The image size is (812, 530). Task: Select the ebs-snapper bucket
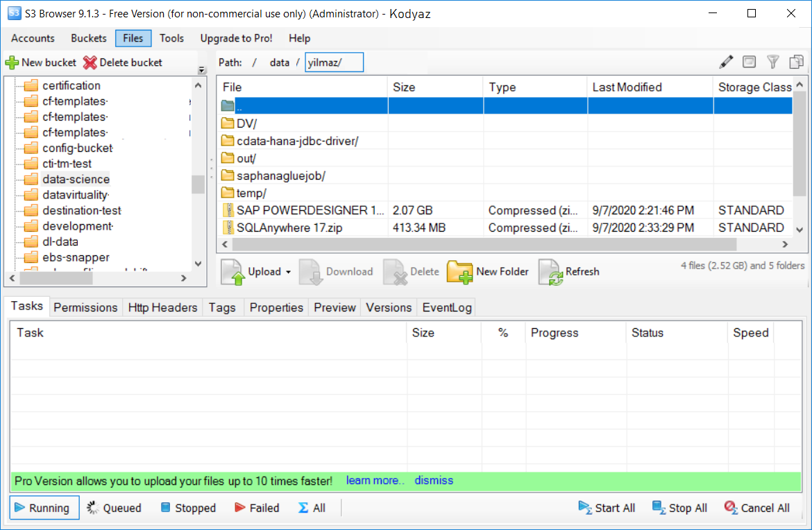coord(76,257)
